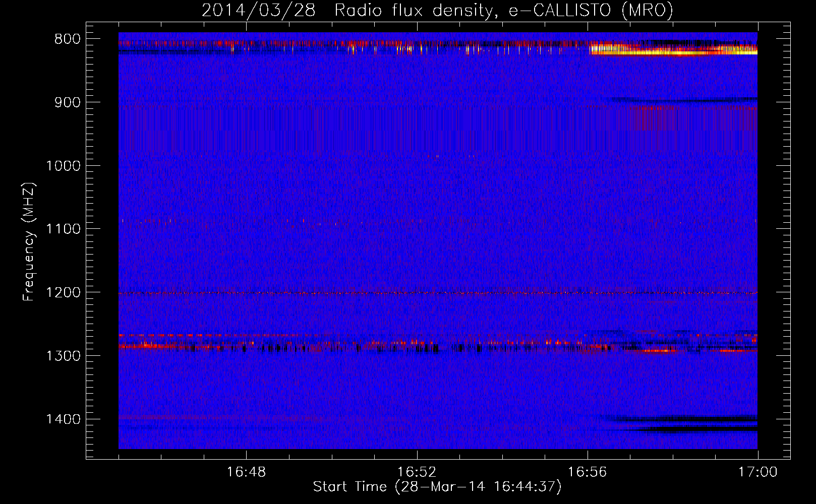Click the 16:48 time tick label
The image size is (816, 504).
[x=246, y=472]
